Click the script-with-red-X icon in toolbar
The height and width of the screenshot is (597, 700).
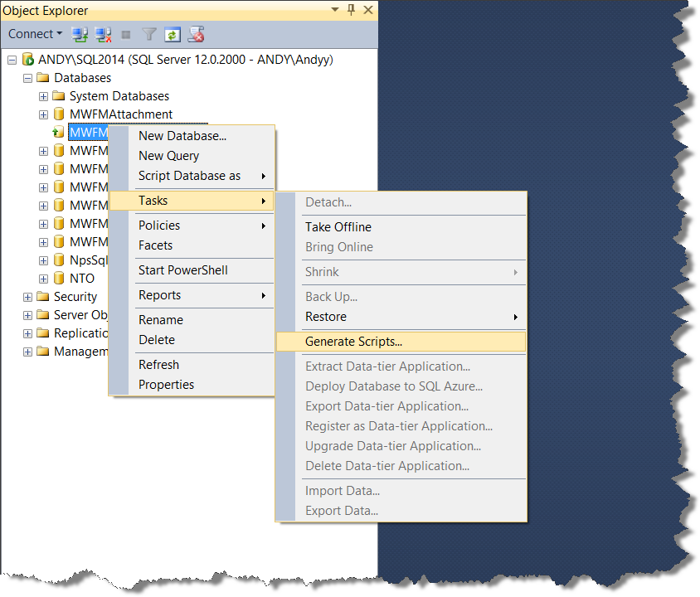[x=197, y=35]
